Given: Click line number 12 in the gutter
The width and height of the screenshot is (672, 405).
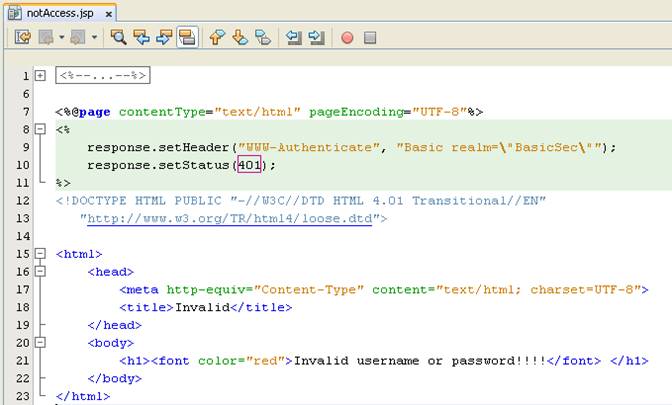Looking at the screenshot, I should point(23,201).
